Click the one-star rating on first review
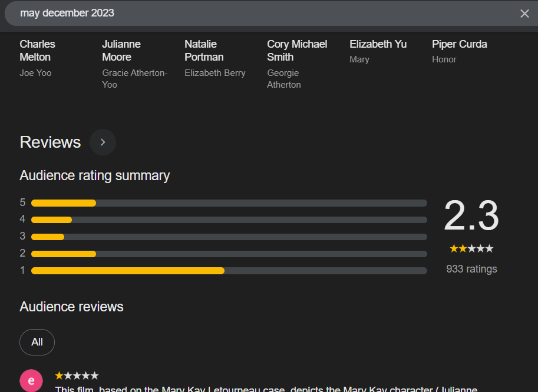 click(77, 376)
